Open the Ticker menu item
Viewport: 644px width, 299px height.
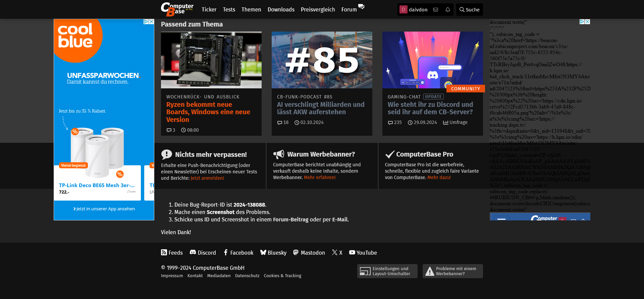click(209, 9)
